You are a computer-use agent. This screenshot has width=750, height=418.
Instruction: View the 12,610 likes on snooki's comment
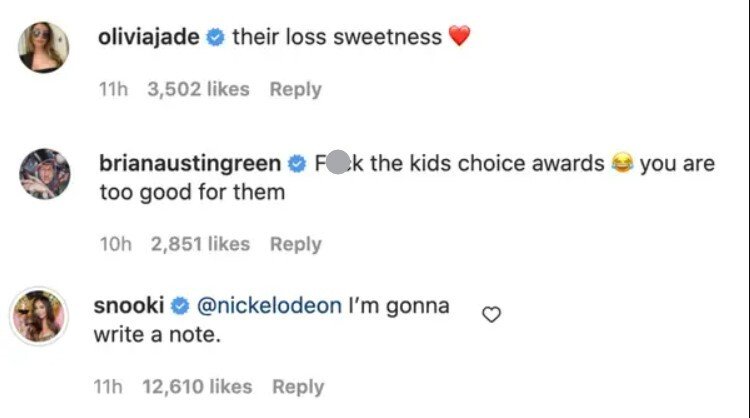(x=197, y=387)
